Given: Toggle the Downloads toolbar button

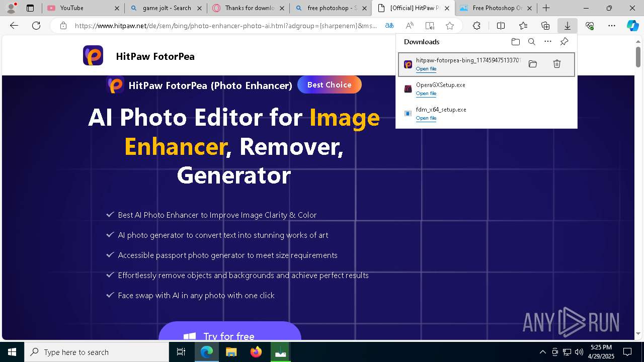Looking at the screenshot, I should point(568,26).
